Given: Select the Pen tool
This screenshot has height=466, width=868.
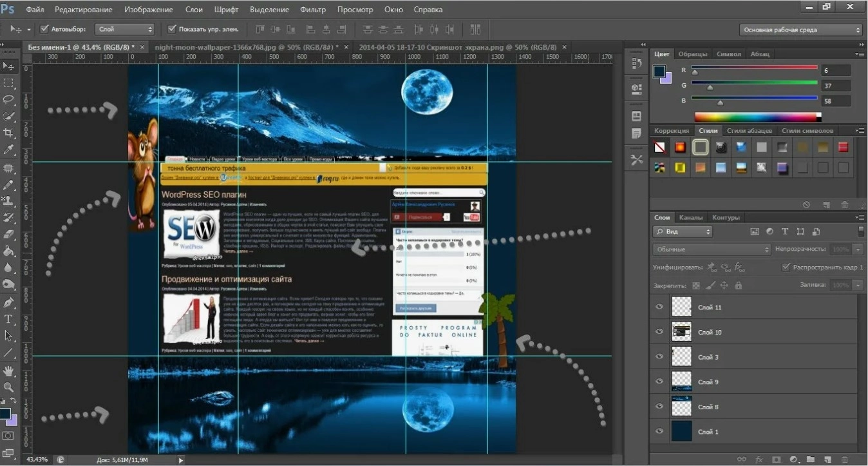Looking at the screenshot, I should click(x=9, y=302).
